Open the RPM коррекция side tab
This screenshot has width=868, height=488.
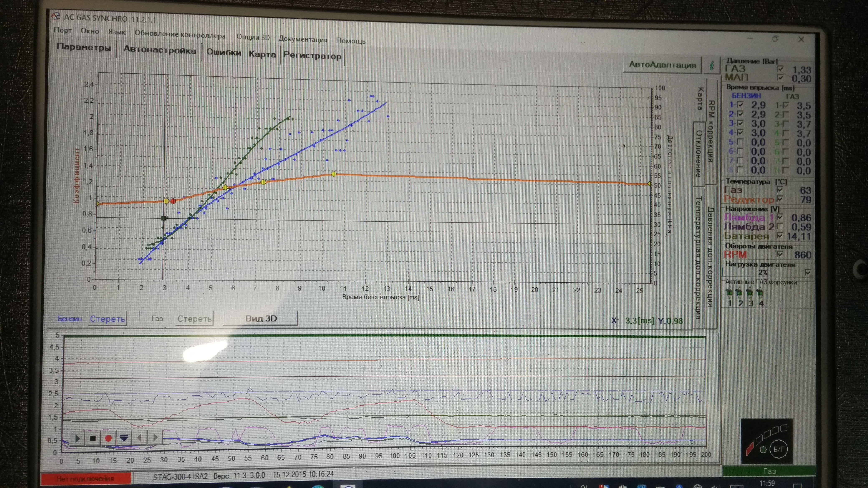(x=711, y=131)
